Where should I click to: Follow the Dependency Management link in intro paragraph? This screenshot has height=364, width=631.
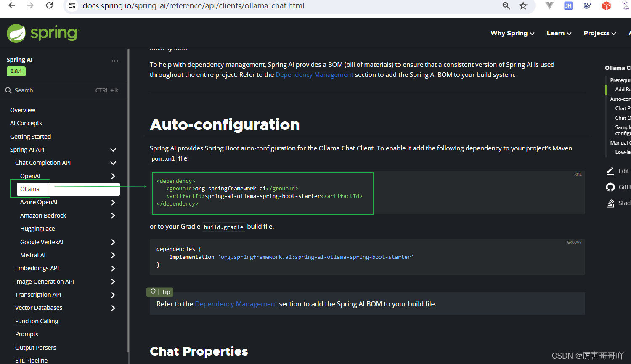pos(314,75)
